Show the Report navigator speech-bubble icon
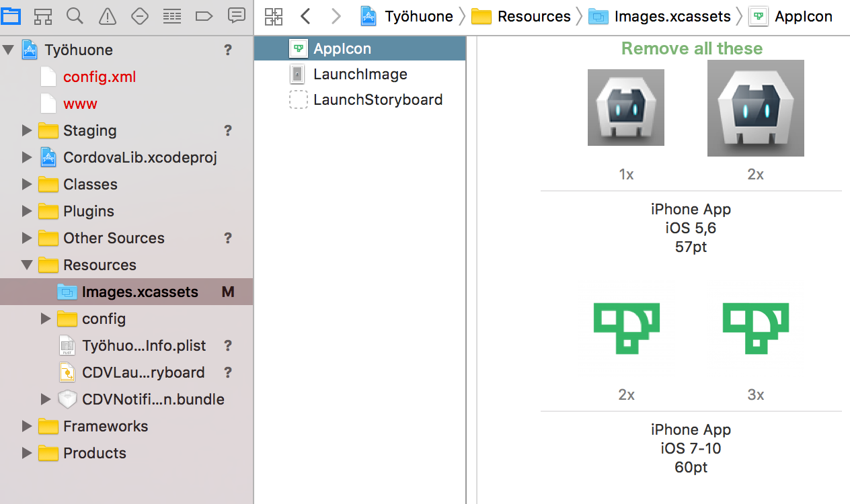The height and width of the screenshot is (504, 850). tap(236, 16)
